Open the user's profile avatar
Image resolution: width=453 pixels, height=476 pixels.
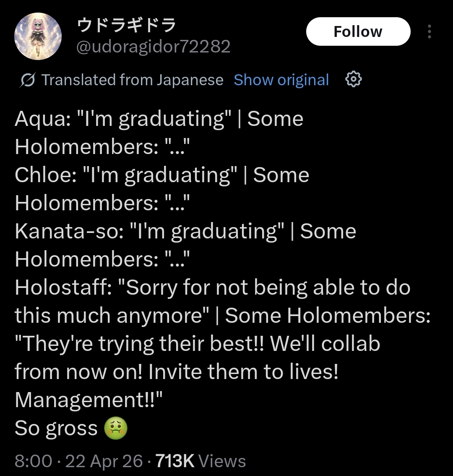[38, 37]
